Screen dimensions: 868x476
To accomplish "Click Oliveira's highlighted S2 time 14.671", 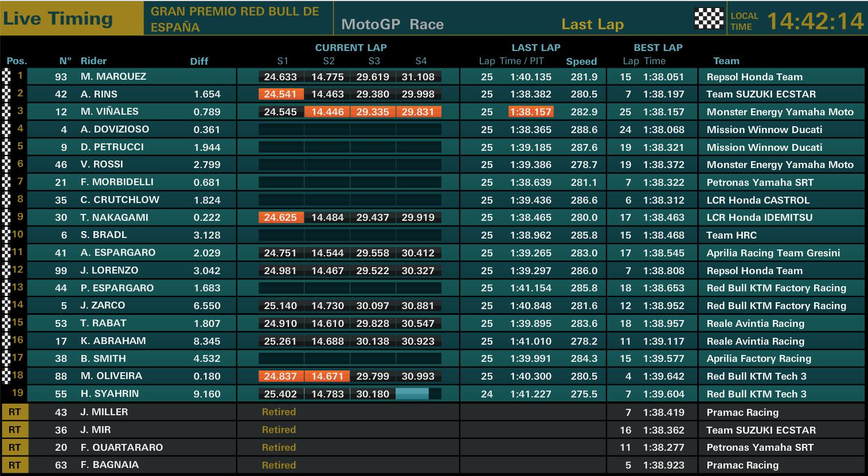I will 327,376.
